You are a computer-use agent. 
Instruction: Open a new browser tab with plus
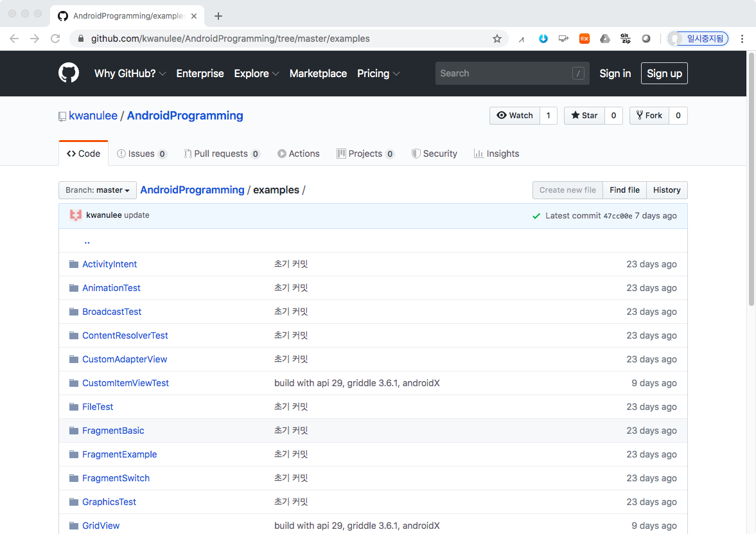pos(218,16)
